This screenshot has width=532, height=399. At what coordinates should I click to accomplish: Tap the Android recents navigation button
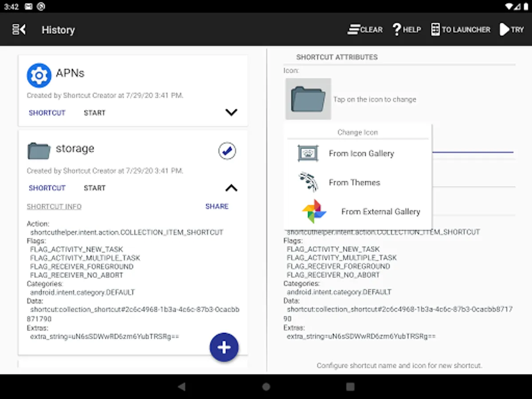point(350,387)
